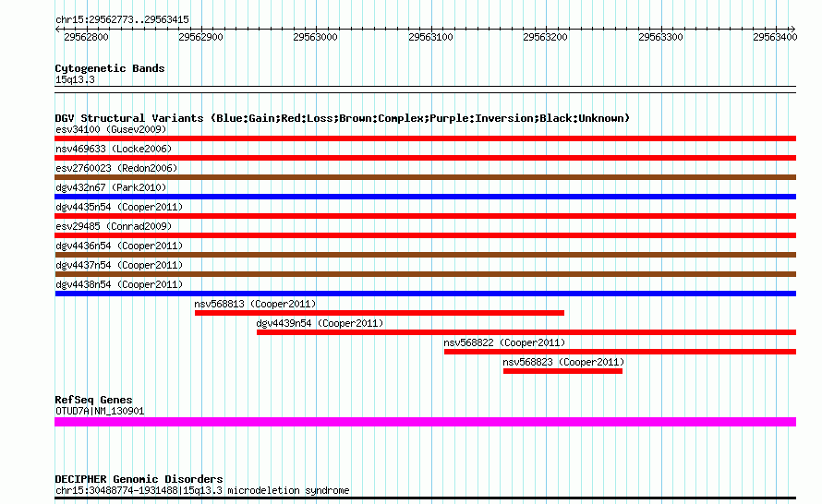822x504 pixels.
Task: Click the magenta OTUD7A gene bar
Action: tap(425, 422)
